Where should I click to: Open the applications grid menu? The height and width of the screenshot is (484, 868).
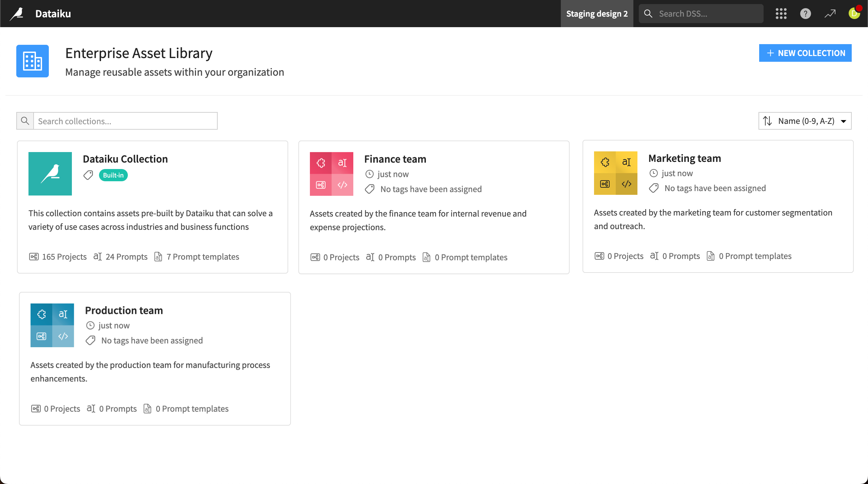(781, 14)
